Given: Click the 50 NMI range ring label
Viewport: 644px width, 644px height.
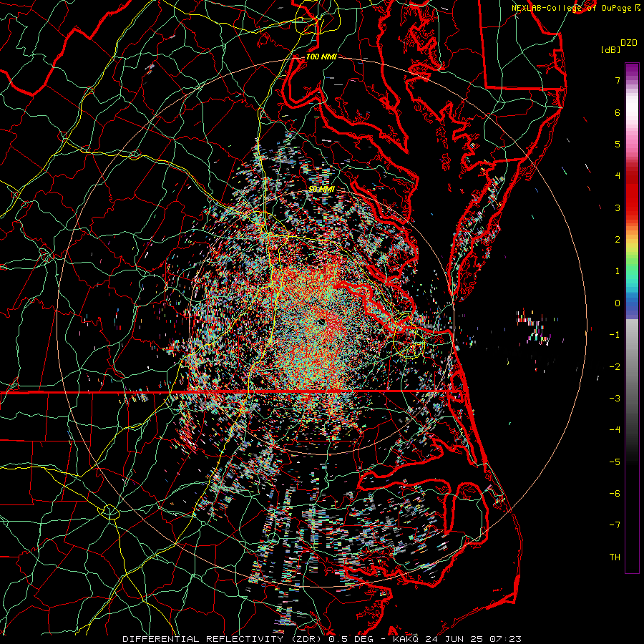Looking at the screenshot, I should (321, 190).
